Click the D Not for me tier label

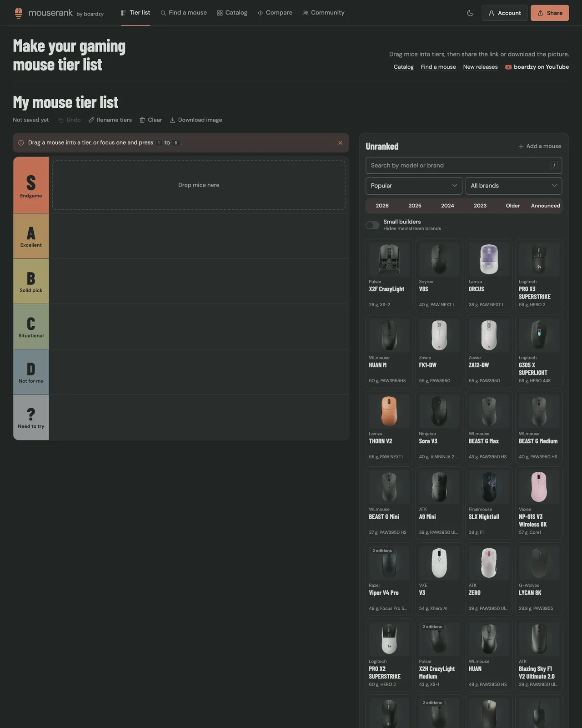31,372
